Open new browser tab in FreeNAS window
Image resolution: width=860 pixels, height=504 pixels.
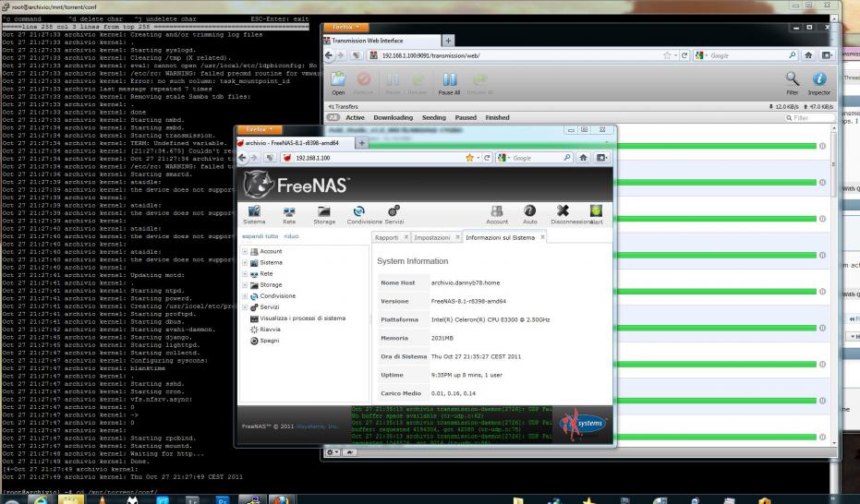point(361,143)
